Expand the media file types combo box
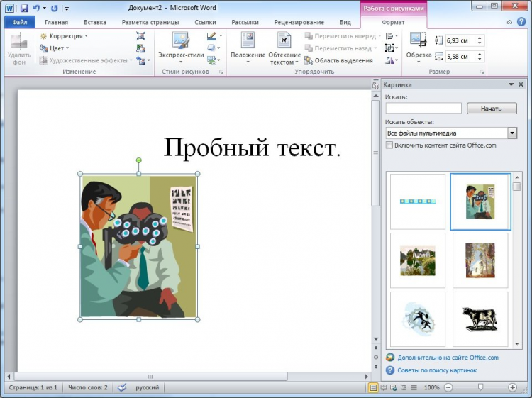This screenshot has width=532, height=398. [x=512, y=133]
